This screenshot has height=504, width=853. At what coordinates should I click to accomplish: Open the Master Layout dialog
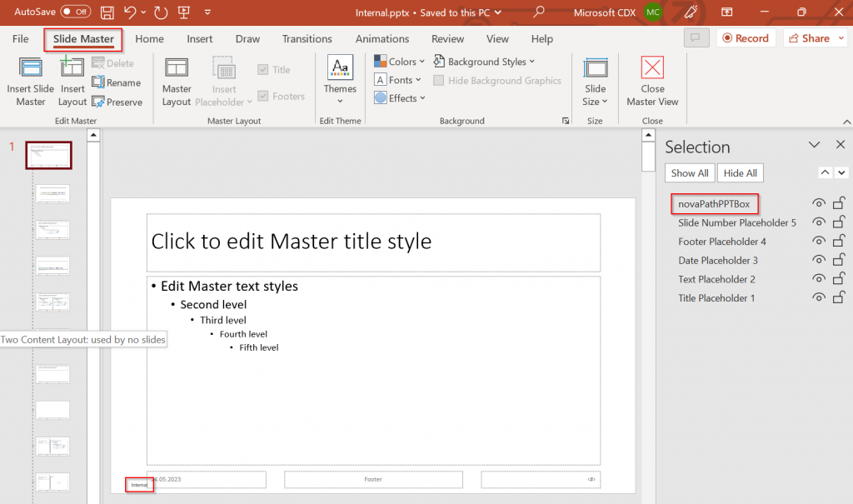tap(177, 82)
